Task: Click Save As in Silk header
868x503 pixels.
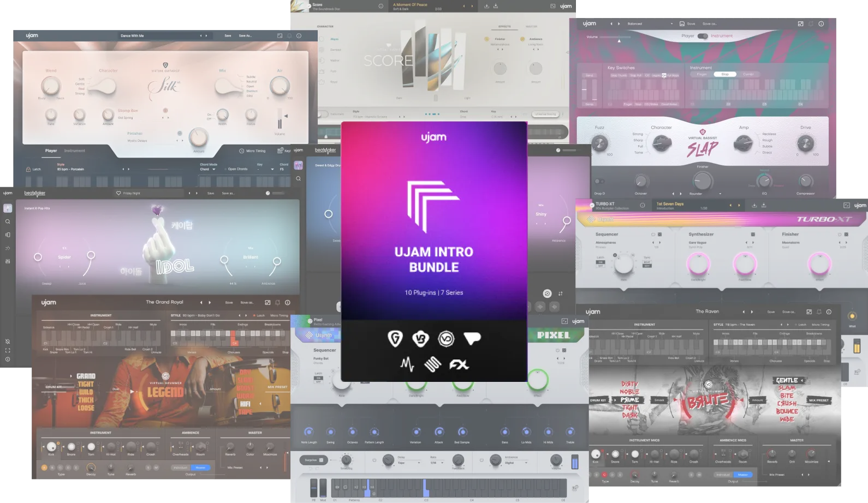Action: pyautogui.click(x=245, y=35)
